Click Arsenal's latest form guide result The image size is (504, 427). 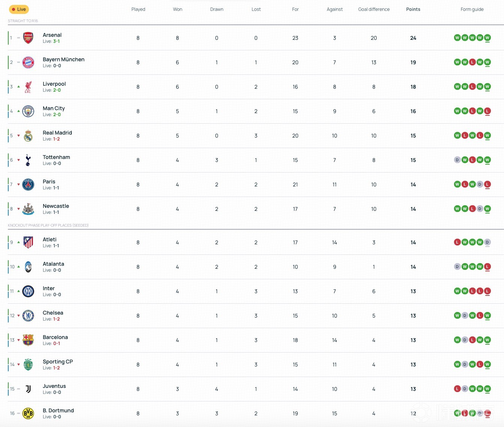[x=487, y=38]
